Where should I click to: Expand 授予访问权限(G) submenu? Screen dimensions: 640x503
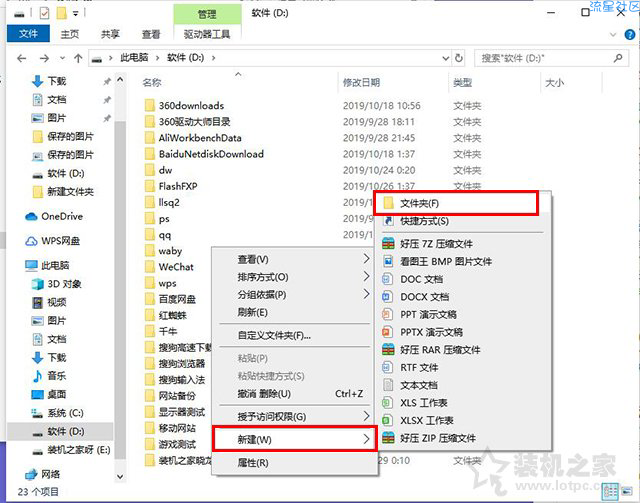(x=294, y=416)
